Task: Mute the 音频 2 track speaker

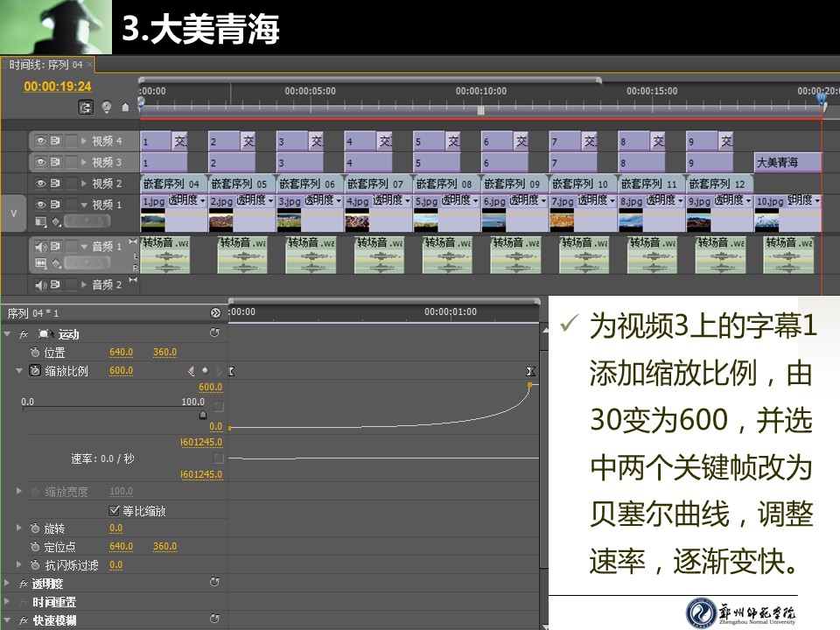Action: pyautogui.click(x=41, y=284)
